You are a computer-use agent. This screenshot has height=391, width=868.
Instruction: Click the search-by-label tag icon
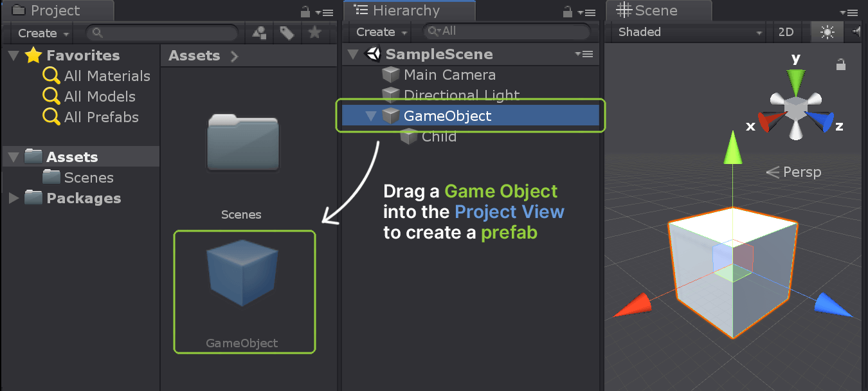[x=287, y=33]
